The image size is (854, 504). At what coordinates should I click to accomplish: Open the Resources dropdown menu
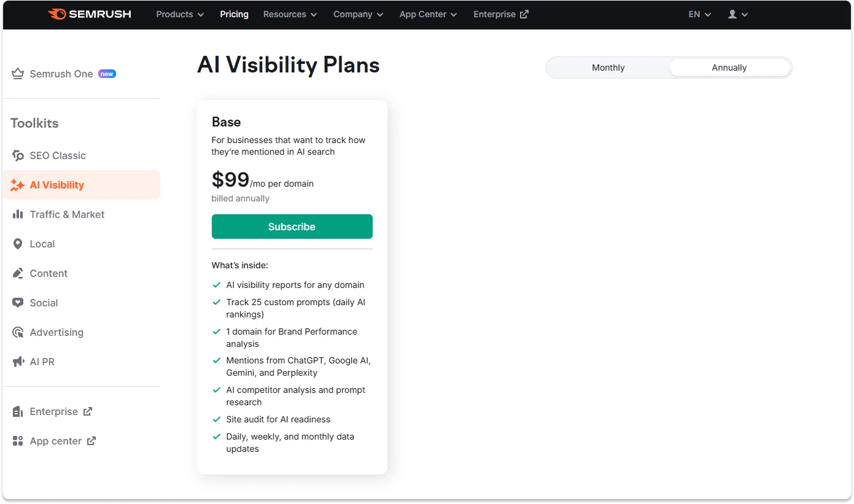click(290, 14)
